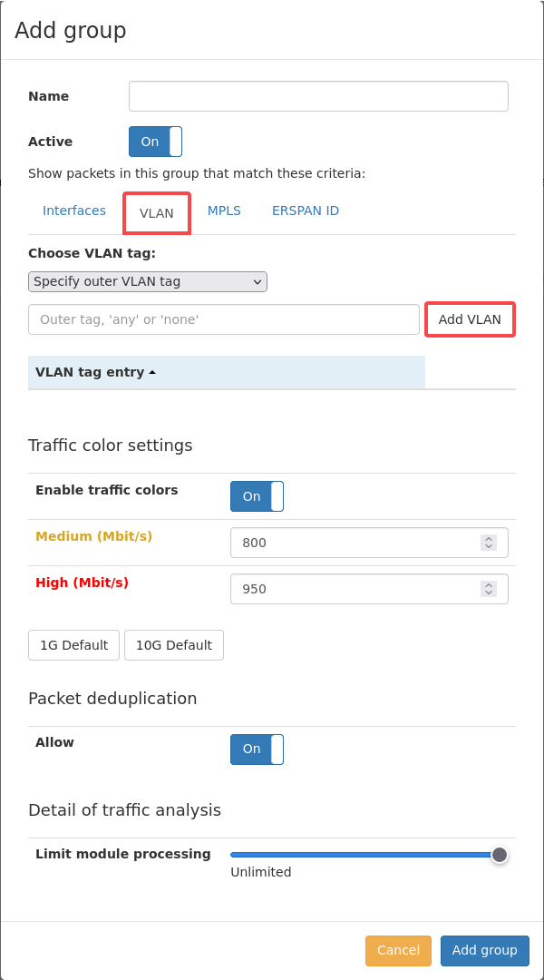Focus the group Name input field

318,96
